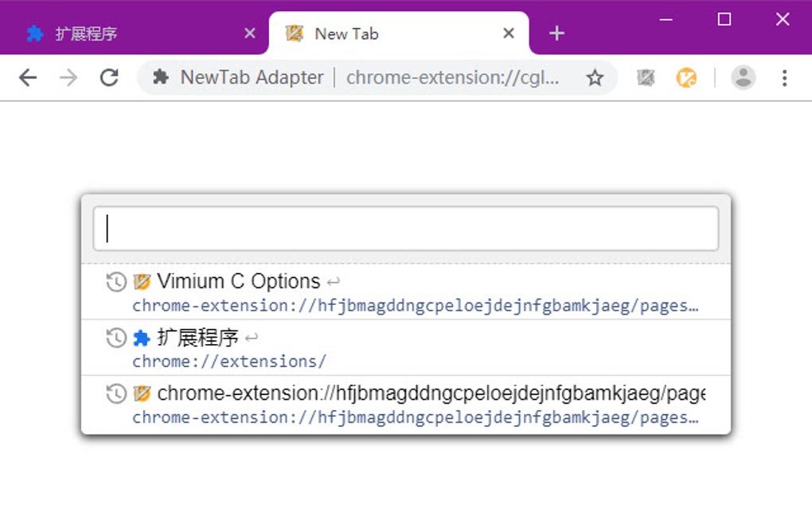812x508 pixels.
Task: Select the Vimium C Options suggestion
Action: click(239, 281)
